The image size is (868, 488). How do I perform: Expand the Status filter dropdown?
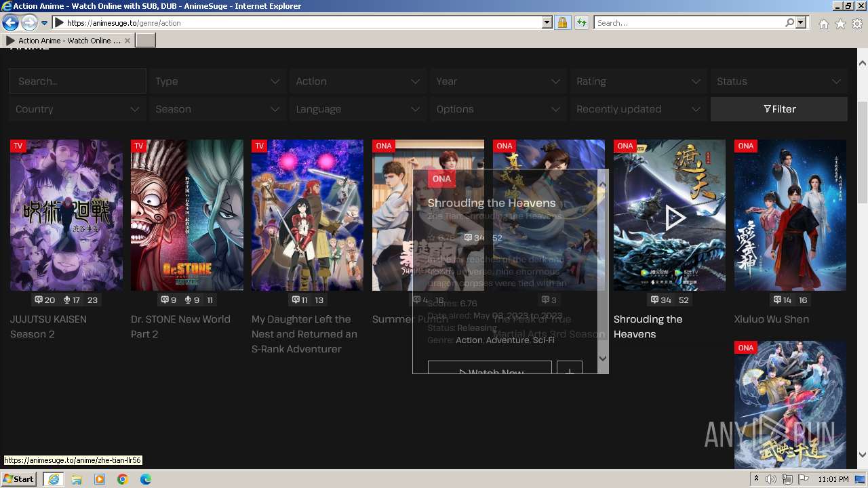point(778,81)
